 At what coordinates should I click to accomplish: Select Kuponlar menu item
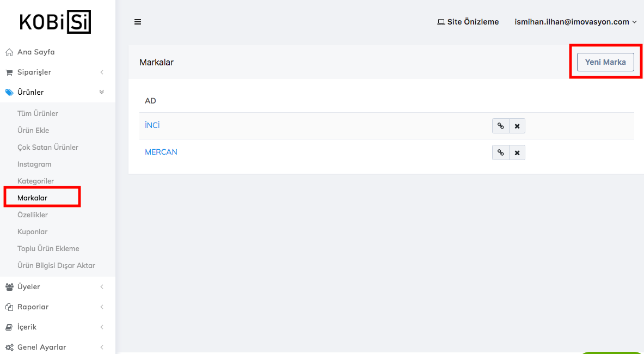[x=32, y=231]
